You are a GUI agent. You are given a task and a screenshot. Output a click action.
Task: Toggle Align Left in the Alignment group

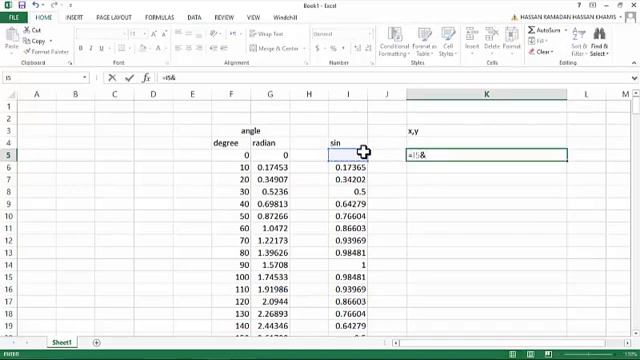178,48
